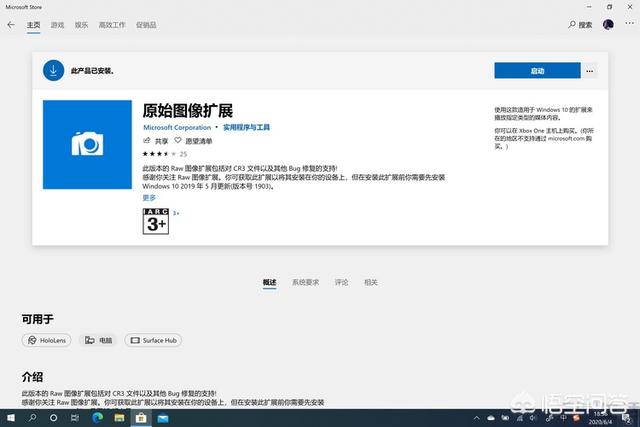Open the 实用程序与工具 category link
Screen dimensions: 640x427
[246, 127]
